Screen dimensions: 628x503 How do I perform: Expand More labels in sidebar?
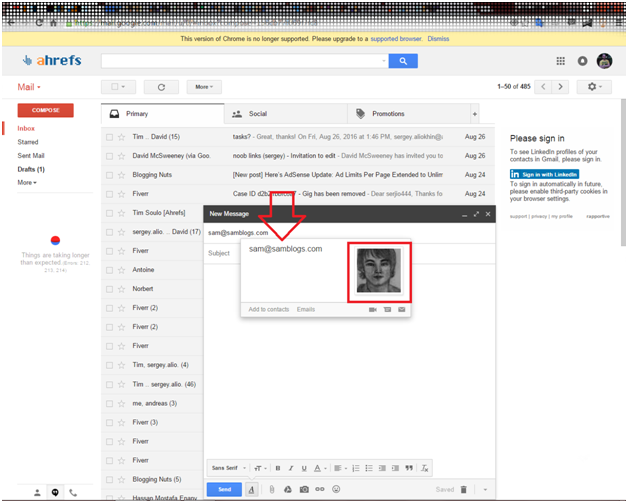[x=27, y=183]
